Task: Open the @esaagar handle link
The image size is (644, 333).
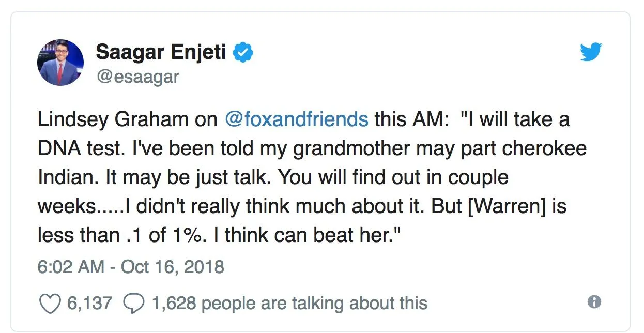Action: [137, 77]
